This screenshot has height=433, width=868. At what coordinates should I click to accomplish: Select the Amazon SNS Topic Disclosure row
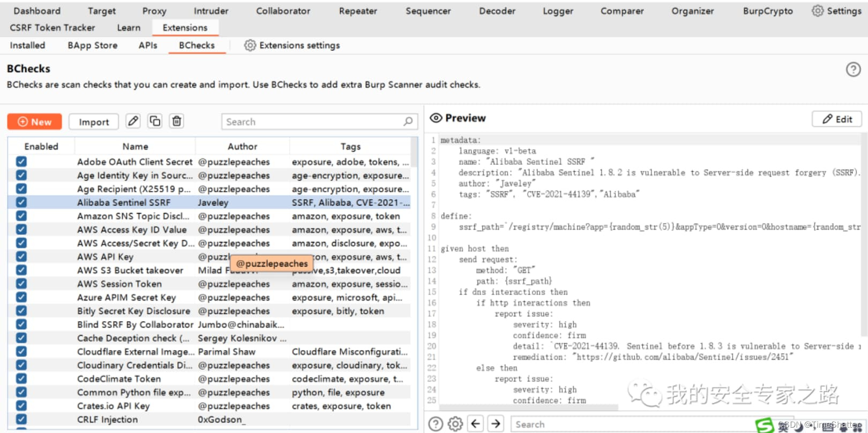pos(209,216)
